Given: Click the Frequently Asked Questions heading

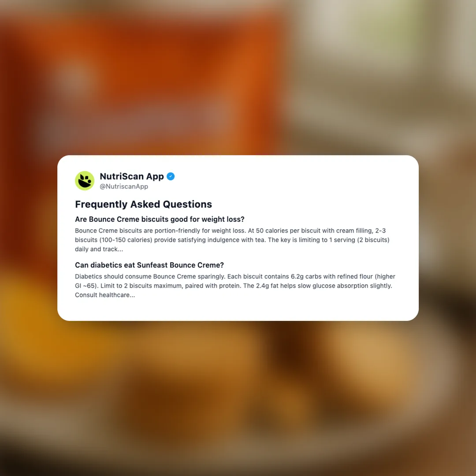Looking at the screenshot, I should click(143, 205).
